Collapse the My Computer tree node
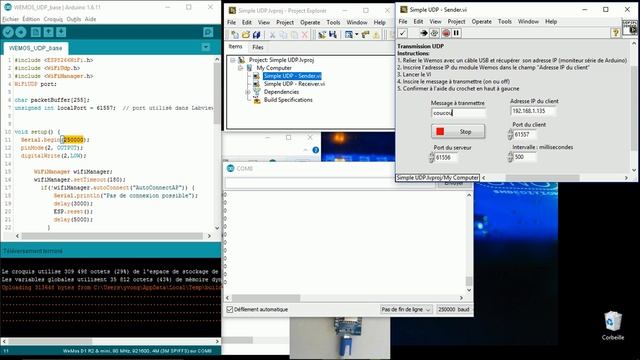 (x=240, y=68)
